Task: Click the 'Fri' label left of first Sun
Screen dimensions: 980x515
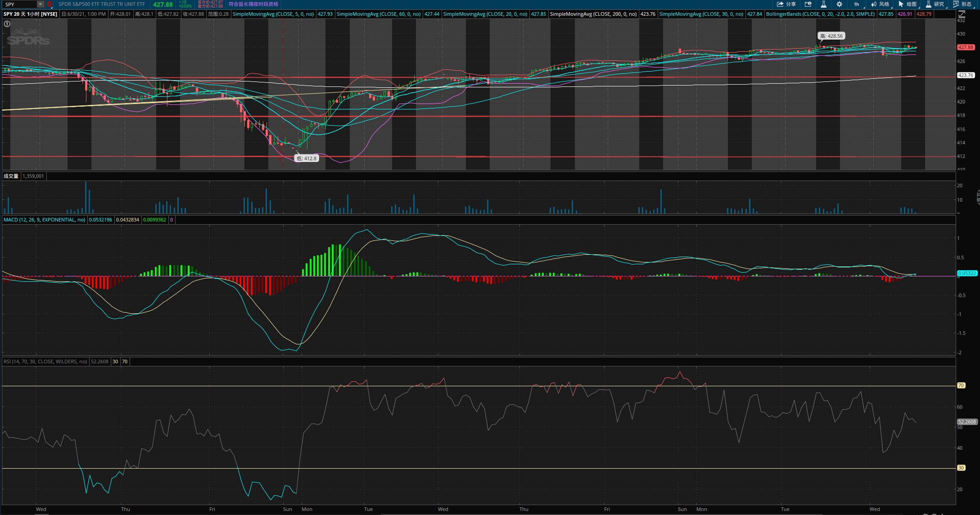Action: pyautogui.click(x=212, y=509)
